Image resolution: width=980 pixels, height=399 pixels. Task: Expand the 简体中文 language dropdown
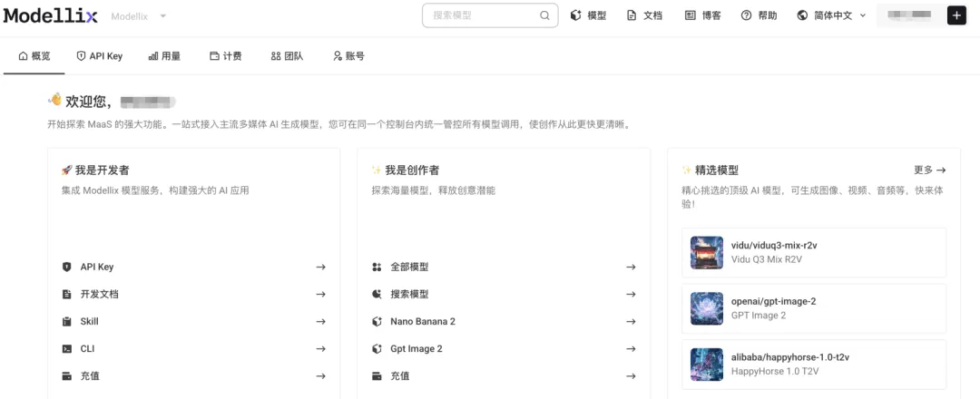832,15
